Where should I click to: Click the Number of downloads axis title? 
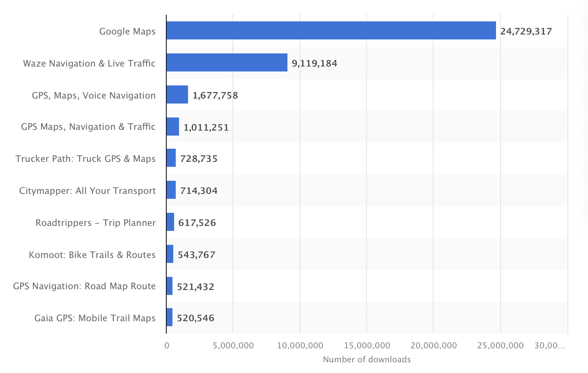(367, 359)
